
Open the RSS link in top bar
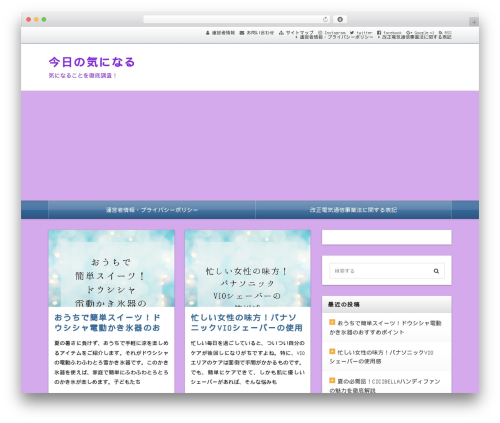tap(445, 32)
